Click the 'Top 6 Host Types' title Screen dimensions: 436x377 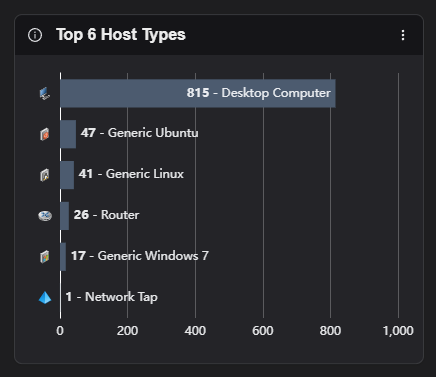(121, 35)
